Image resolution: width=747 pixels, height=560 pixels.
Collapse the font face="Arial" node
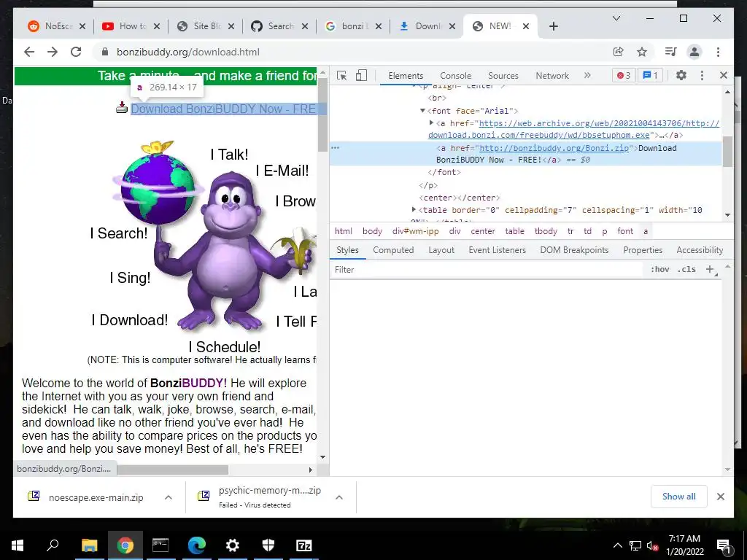[422, 111]
